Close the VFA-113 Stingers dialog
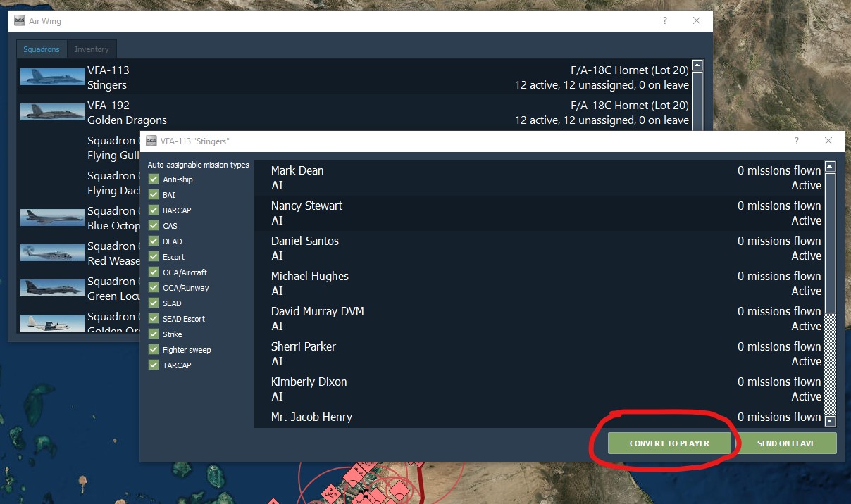 coord(828,141)
